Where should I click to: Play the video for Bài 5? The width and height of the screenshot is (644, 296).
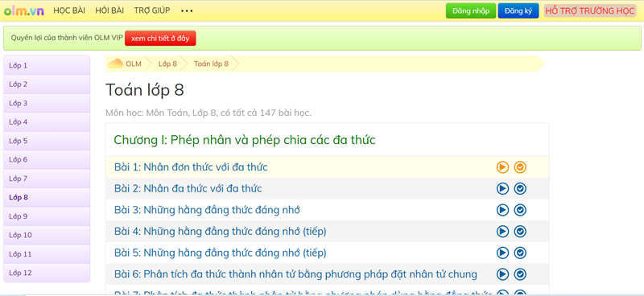[x=502, y=253]
